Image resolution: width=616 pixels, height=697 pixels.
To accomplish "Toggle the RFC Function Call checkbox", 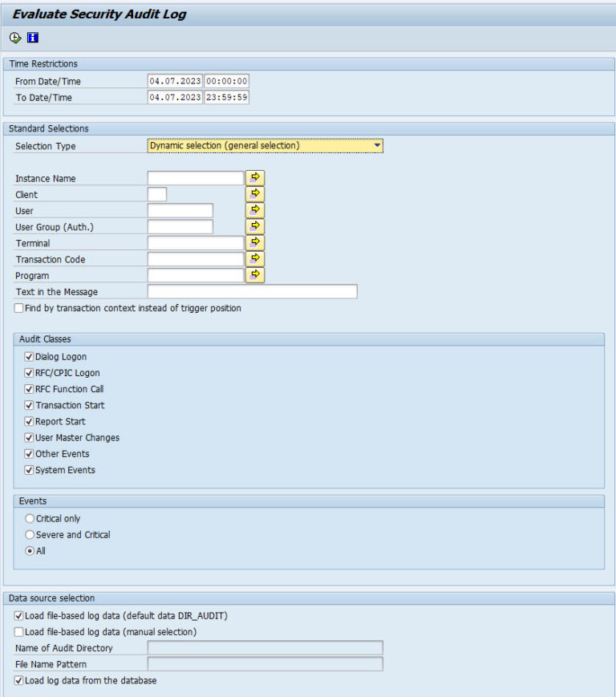I will click(30, 389).
